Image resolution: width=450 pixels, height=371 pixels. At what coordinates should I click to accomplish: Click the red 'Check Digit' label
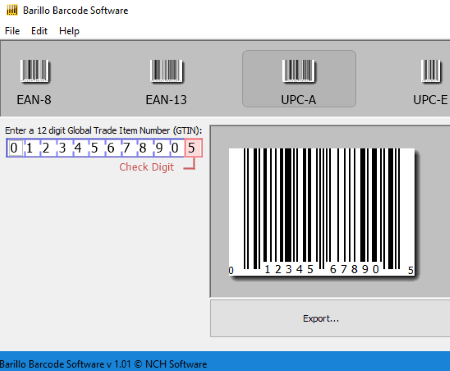[147, 167]
